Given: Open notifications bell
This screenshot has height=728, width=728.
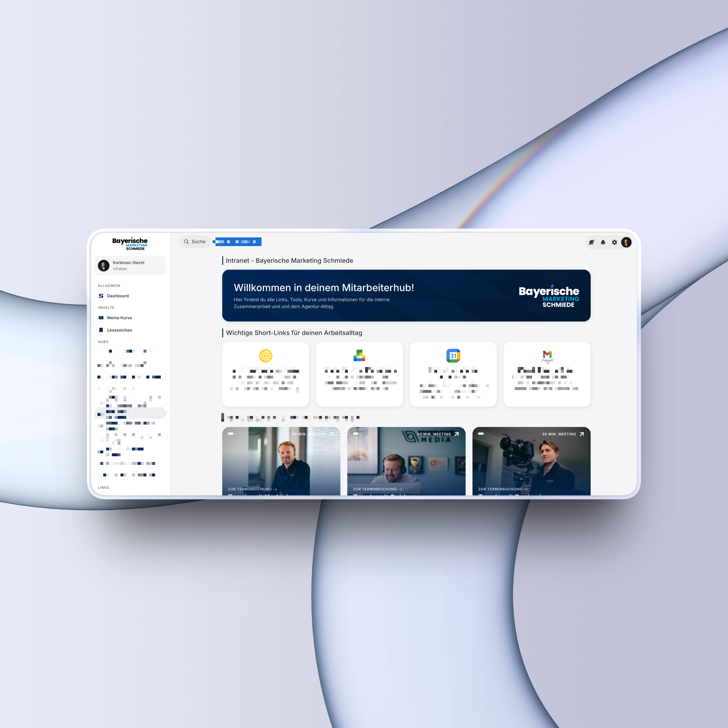Looking at the screenshot, I should click(x=603, y=242).
